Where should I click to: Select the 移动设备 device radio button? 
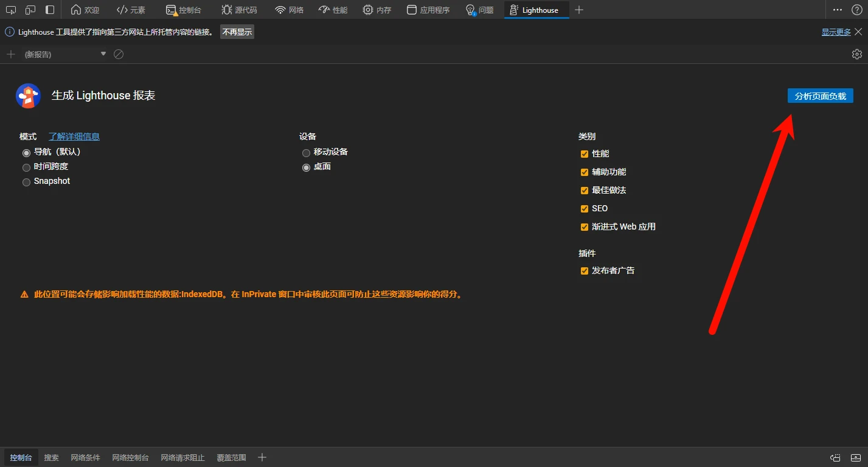(306, 153)
